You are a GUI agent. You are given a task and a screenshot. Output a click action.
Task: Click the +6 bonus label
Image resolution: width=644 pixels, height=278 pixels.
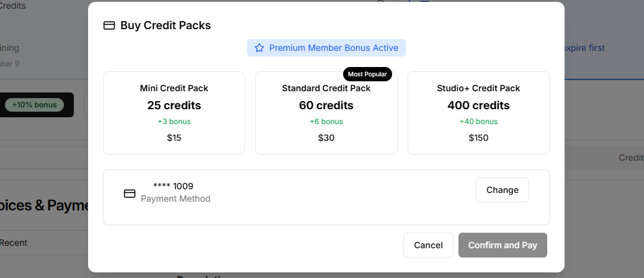coord(326,122)
